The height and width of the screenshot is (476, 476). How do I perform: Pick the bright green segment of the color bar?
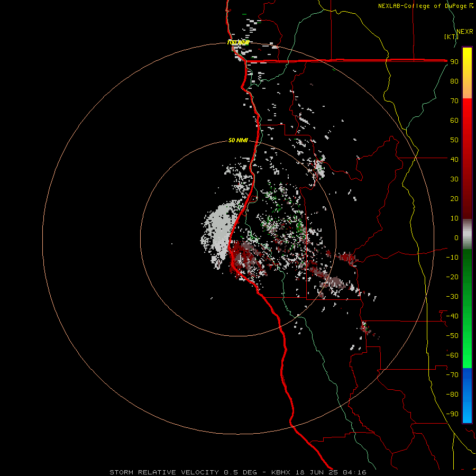tap(467, 349)
